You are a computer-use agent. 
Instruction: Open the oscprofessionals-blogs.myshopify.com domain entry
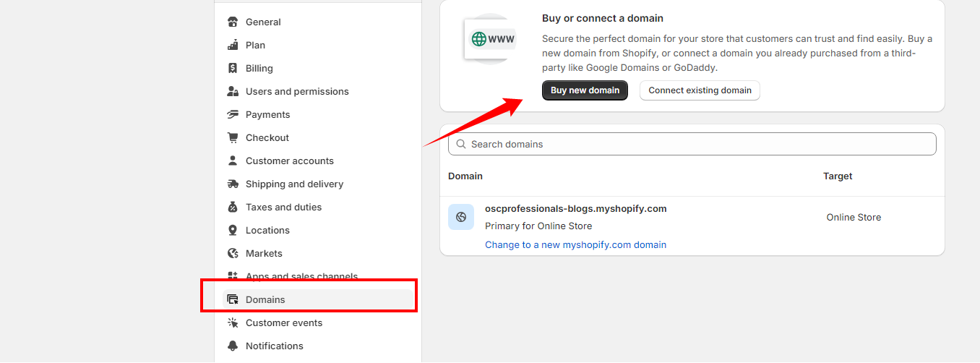tap(575, 208)
